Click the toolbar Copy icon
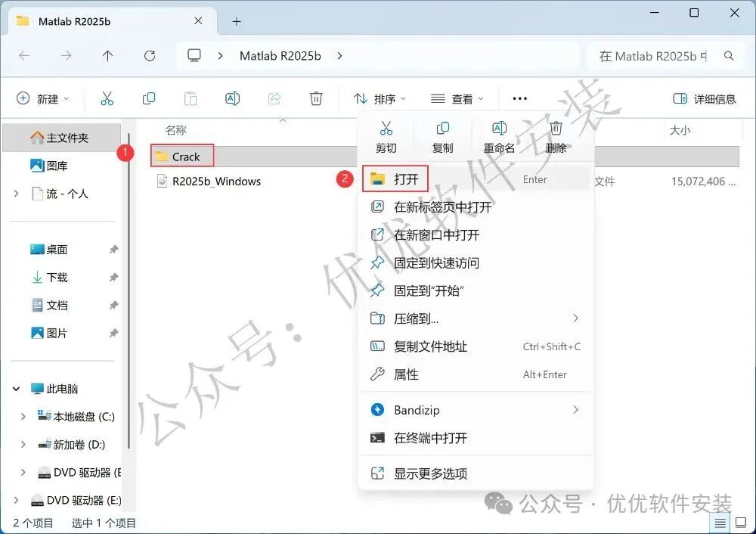The width and height of the screenshot is (756, 534). coord(149,98)
